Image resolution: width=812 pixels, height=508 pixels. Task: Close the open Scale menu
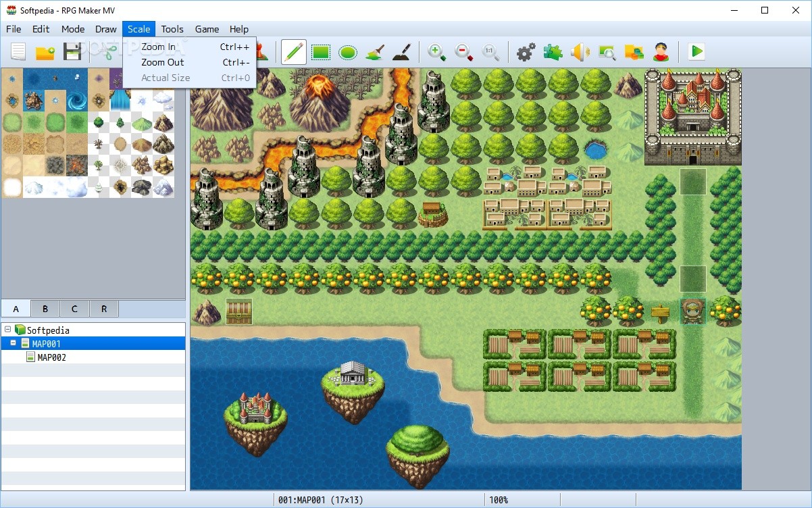tap(139, 29)
